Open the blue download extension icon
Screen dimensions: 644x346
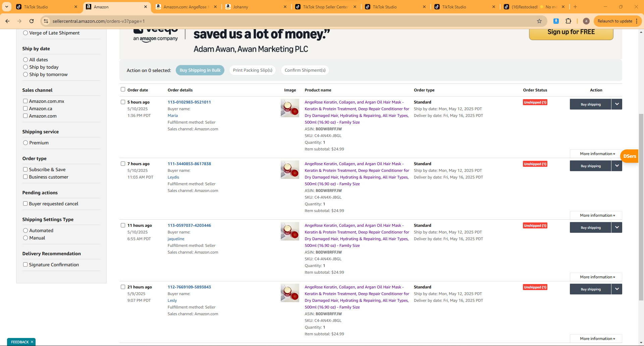pyautogui.click(x=556, y=21)
